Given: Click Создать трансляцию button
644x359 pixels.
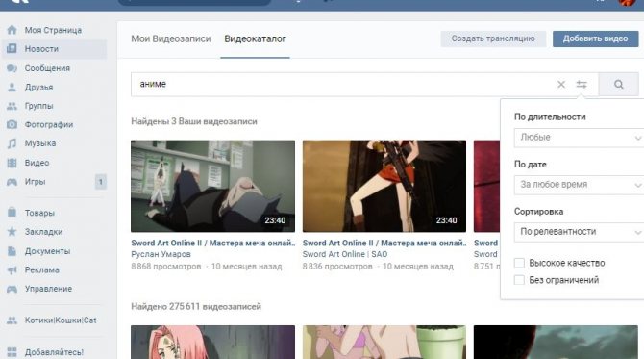Looking at the screenshot, I should pyautogui.click(x=493, y=39).
